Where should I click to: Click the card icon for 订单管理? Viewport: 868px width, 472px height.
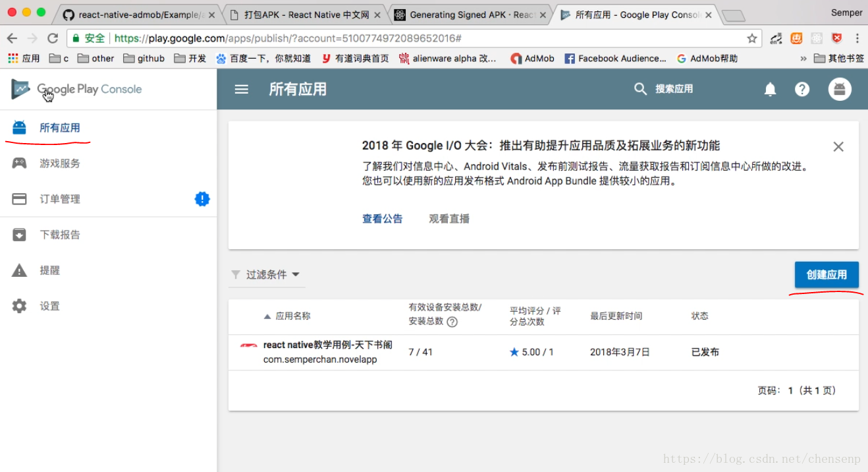[x=19, y=198]
